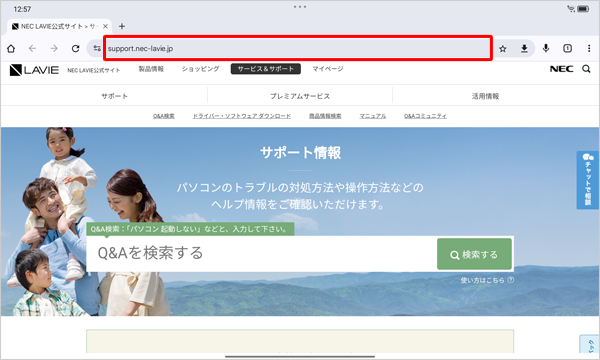
Task: Close the NEC LAVIE tab
Action: 105,26
